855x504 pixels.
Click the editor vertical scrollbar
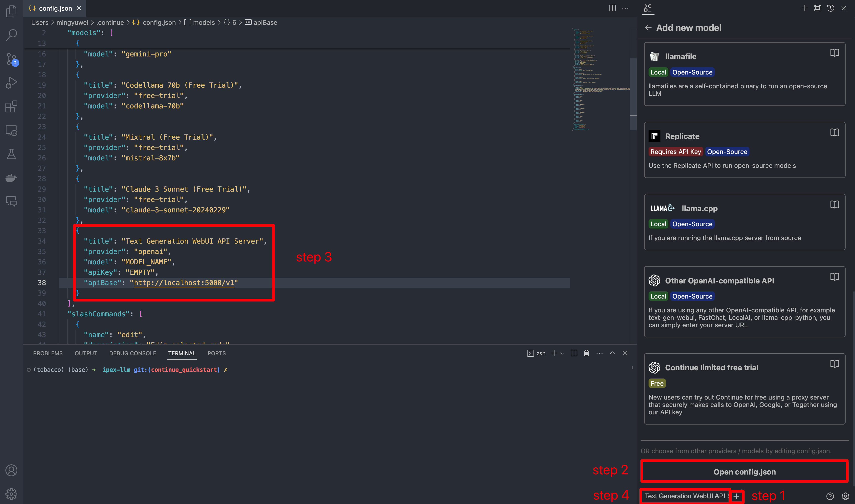coord(633,94)
